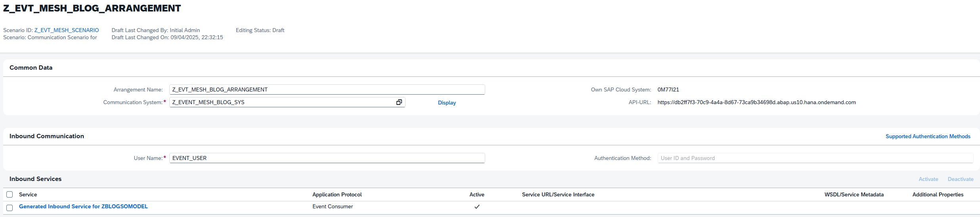Click the Display link for communication system

tap(447, 103)
